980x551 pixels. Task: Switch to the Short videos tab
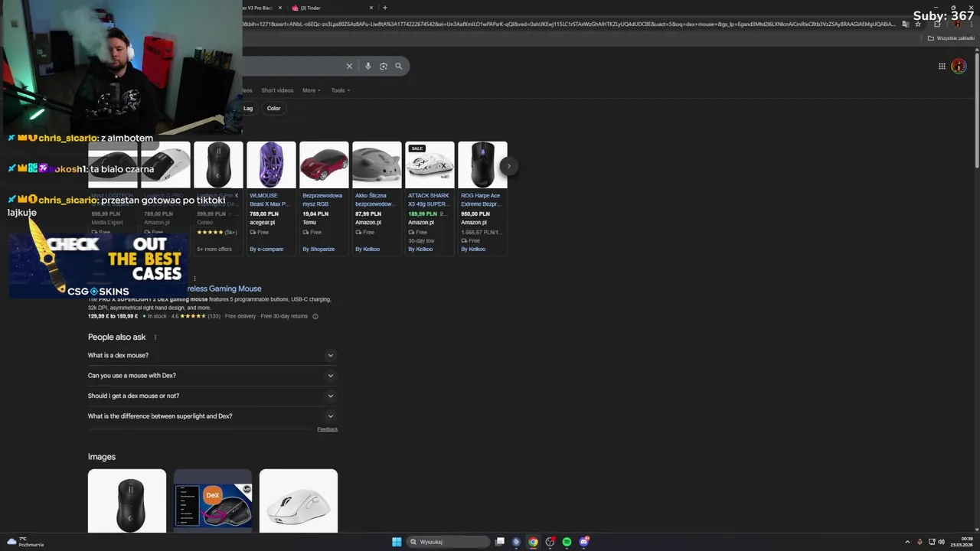click(277, 90)
